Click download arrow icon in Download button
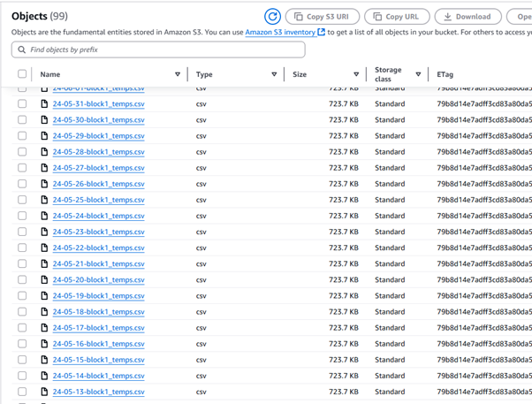 448,16
